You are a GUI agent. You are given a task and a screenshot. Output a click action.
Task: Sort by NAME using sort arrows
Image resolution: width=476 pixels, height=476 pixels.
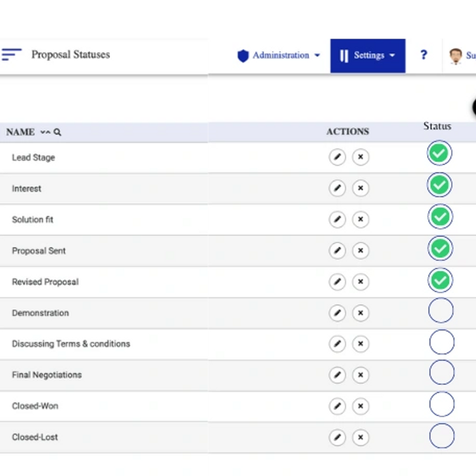45,132
